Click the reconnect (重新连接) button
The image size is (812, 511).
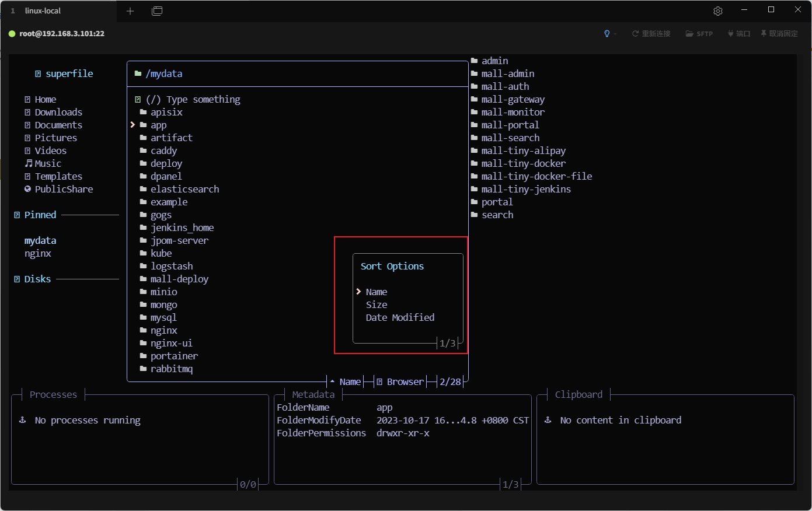(651, 34)
